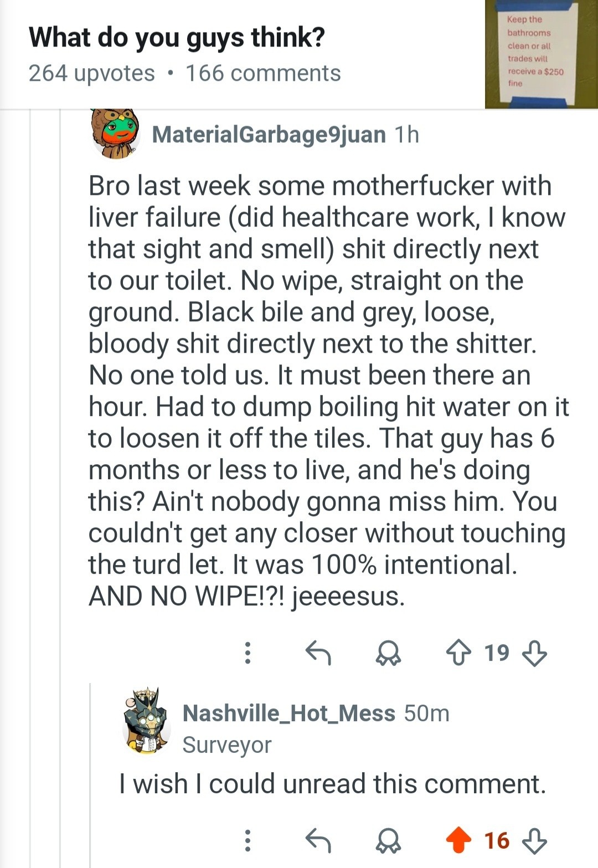Upvote MaterialGarbage9juan's comment

click(458, 653)
